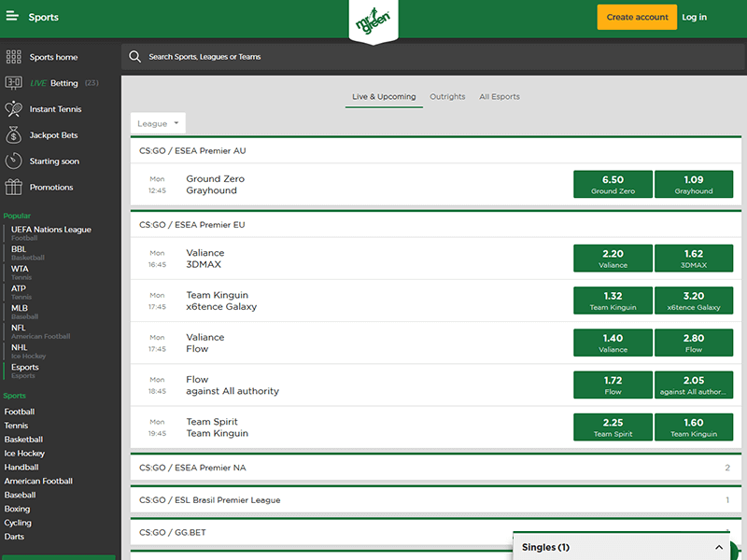Switch to Outrights tab
This screenshot has height=560, width=747.
[447, 97]
